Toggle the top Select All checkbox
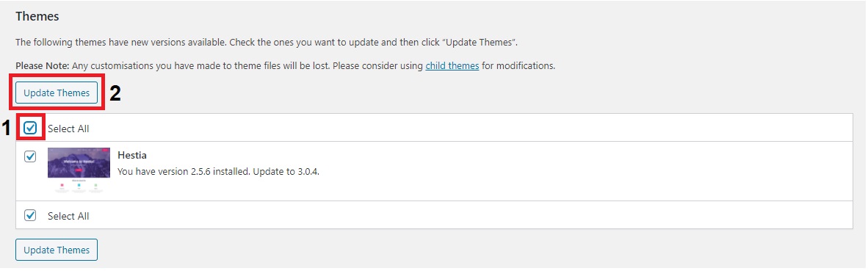The height and width of the screenshot is (271, 868). (30, 129)
